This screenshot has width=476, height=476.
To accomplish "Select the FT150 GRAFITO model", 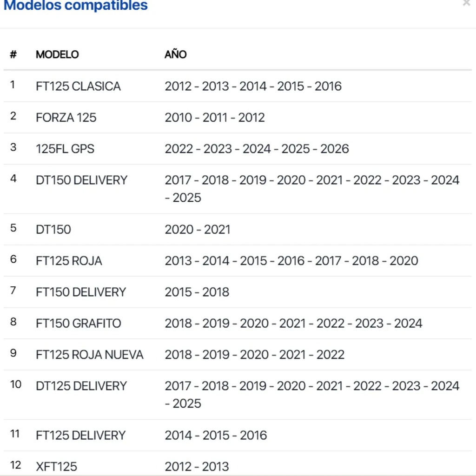I will coord(78,324).
